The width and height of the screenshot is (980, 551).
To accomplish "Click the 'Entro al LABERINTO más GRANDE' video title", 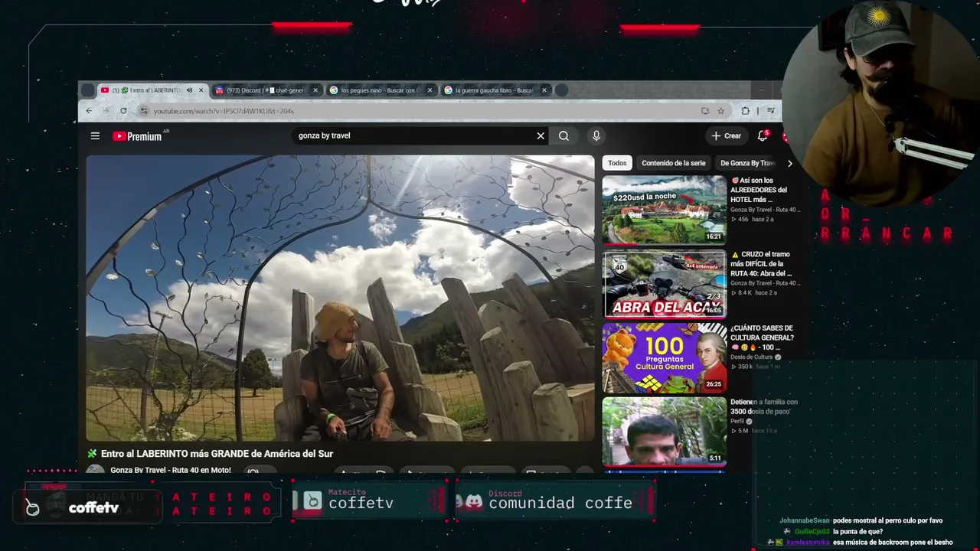I will (x=217, y=454).
